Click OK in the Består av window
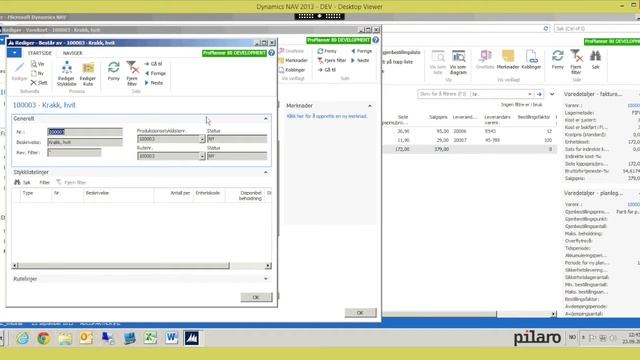 (256, 297)
